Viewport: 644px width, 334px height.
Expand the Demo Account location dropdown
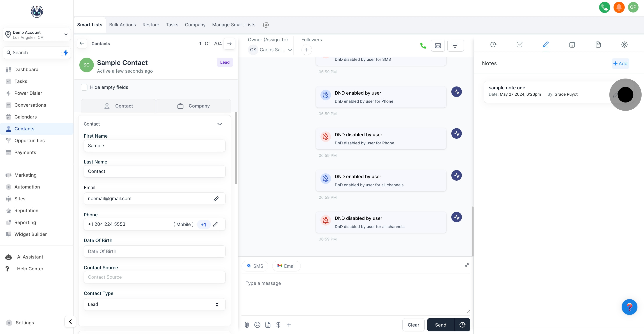pos(37,34)
